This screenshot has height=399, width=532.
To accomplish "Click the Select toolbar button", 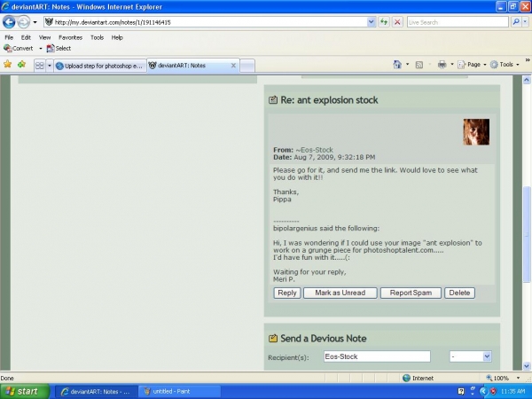I will pos(59,48).
